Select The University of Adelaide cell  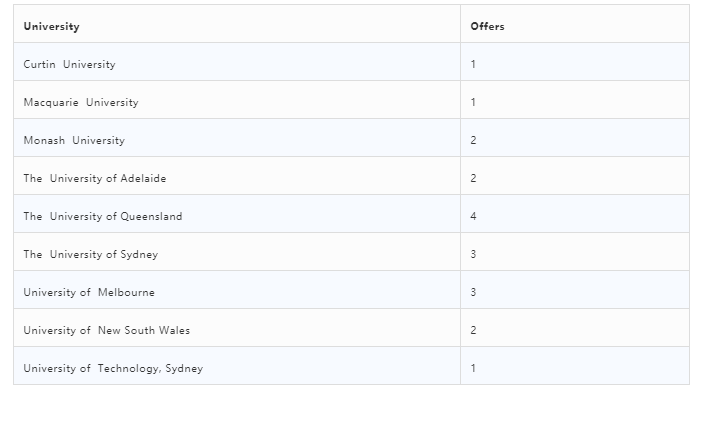pos(237,176)
